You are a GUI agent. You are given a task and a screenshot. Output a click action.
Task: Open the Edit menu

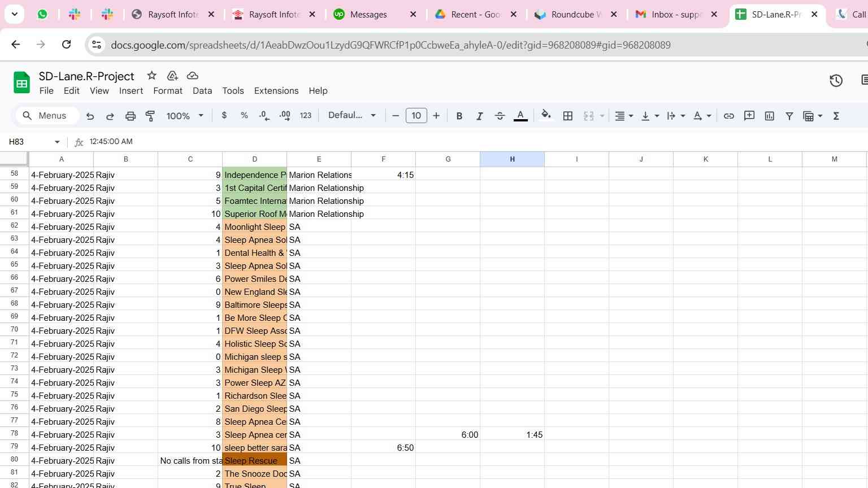coord(71,91)
